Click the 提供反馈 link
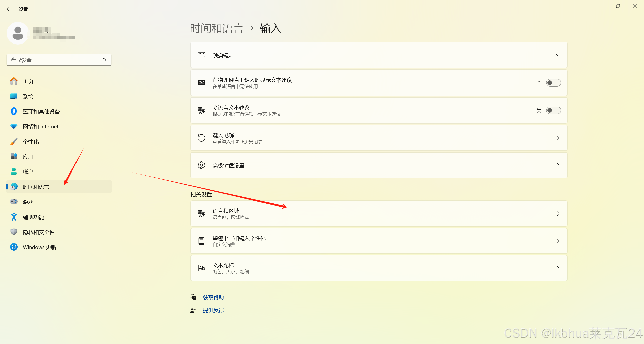The width and height of the screenshot is (644, 344). coord(213,310)
